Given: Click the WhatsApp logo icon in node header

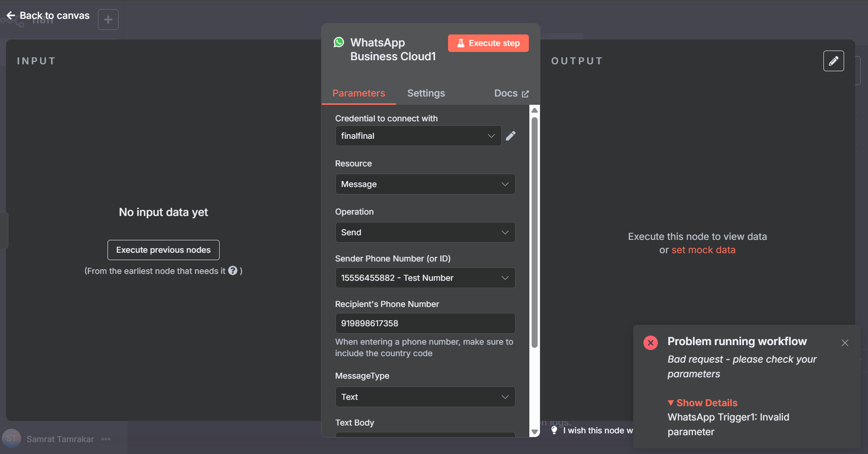Looking at the screenshot, I should [x=339, y=42].
